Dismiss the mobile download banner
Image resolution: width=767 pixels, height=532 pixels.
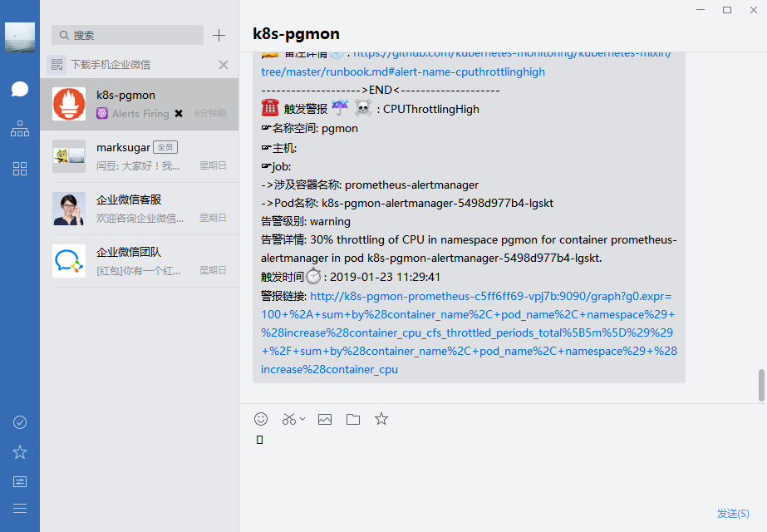(x=224, y=65)
